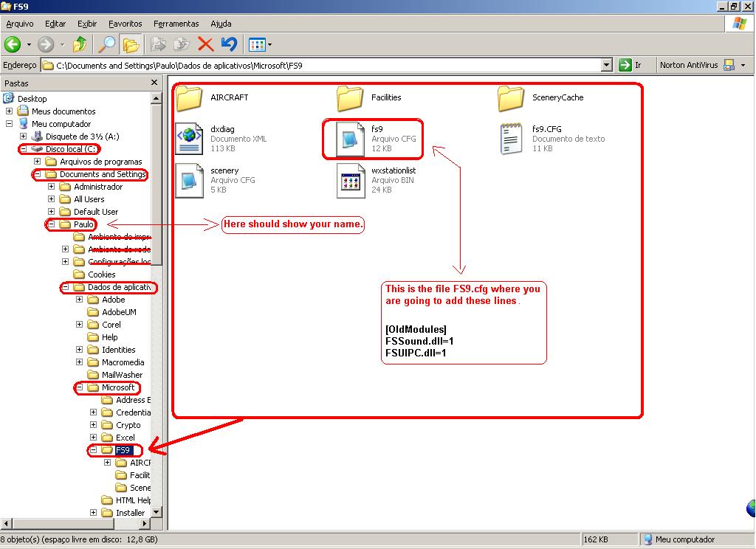Select the SceneryCache folder icon
The height and width of the screenshot is (549, 756).
pos(511,98)
